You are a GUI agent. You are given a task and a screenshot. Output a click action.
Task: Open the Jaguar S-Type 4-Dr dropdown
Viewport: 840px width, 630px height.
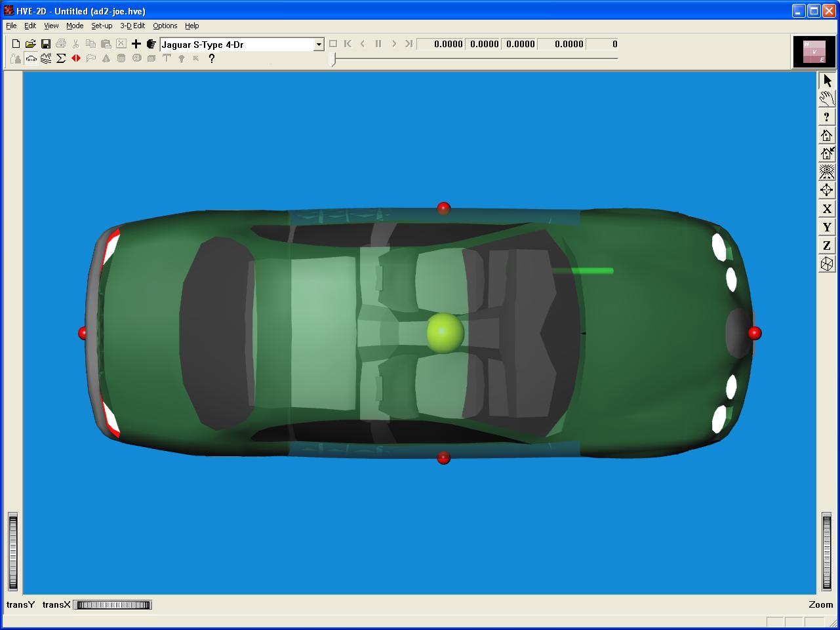click(x=319, y=45)
